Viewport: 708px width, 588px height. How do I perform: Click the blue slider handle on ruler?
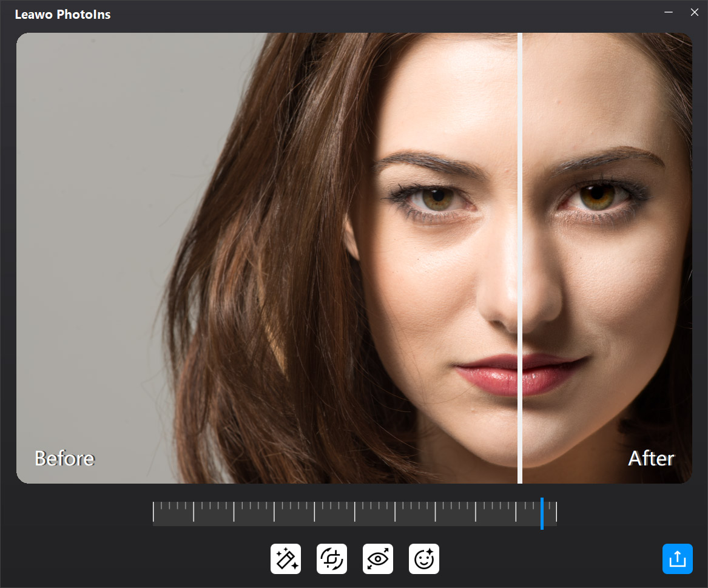(542, 513)
